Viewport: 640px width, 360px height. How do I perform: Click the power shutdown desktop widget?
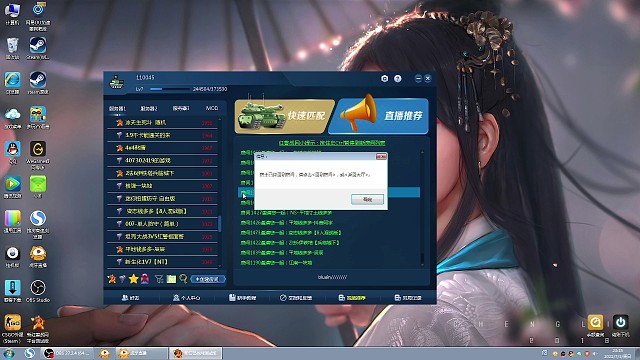click(x=620, y=324)
